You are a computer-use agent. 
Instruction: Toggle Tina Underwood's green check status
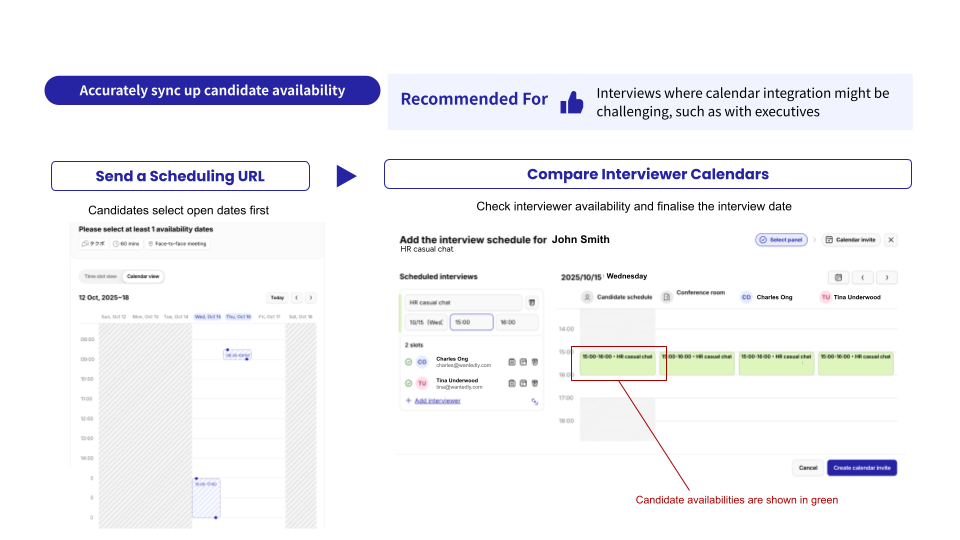(408, 383)
